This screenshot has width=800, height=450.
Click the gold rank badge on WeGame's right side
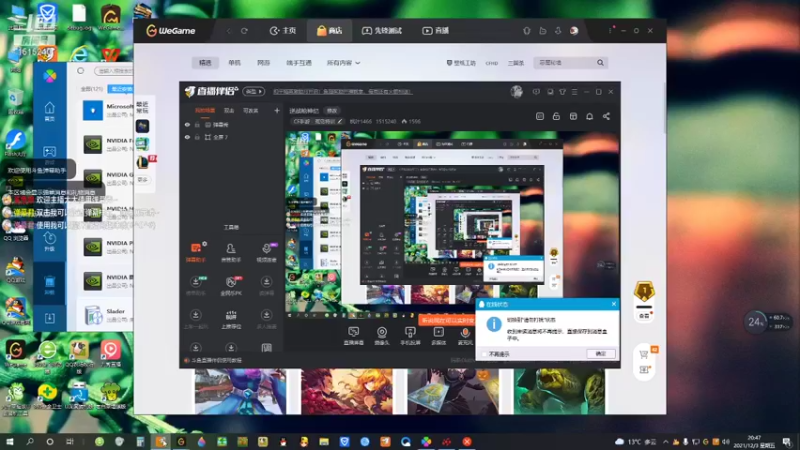pyautogui.click(x=644, y=292)
